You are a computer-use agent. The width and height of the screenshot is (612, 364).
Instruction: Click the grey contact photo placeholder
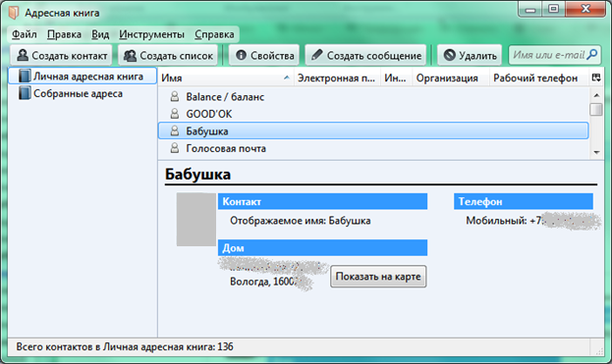click(x=196, y=220)
